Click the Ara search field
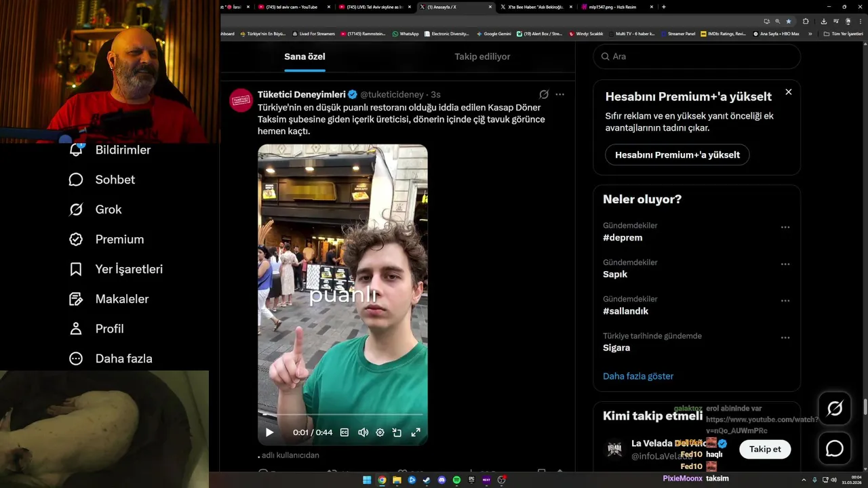The image size is (868, 488). (697, 56)
